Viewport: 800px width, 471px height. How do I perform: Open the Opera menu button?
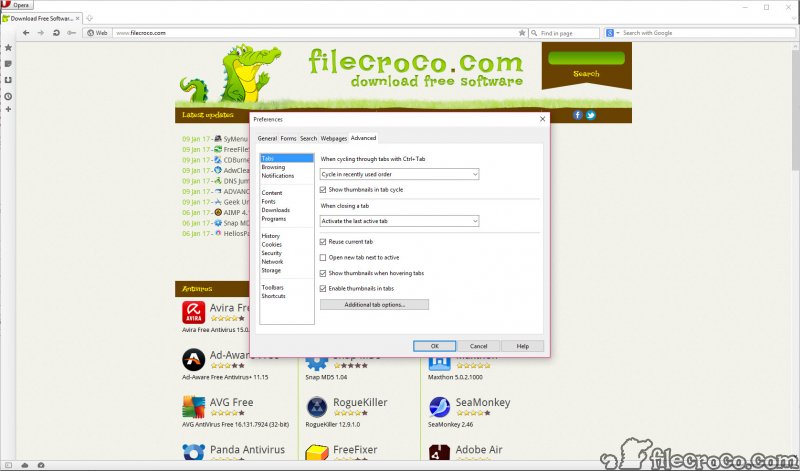17,5
